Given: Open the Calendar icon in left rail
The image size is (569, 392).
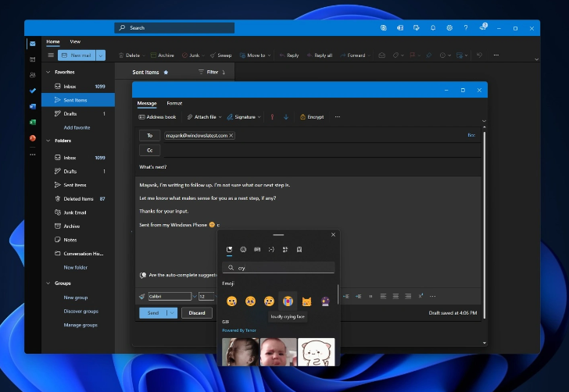Looking at the screenshot, I should pyautogui.click(x=32, y=59).
